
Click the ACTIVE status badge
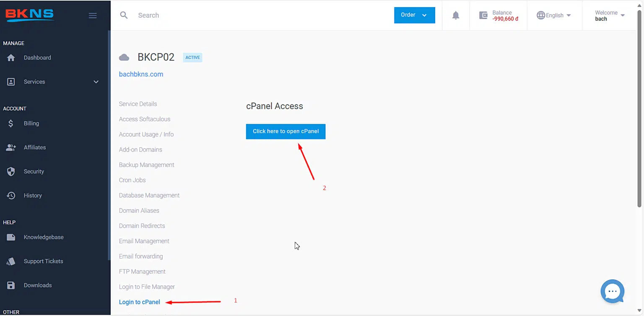tap(193, 57)
